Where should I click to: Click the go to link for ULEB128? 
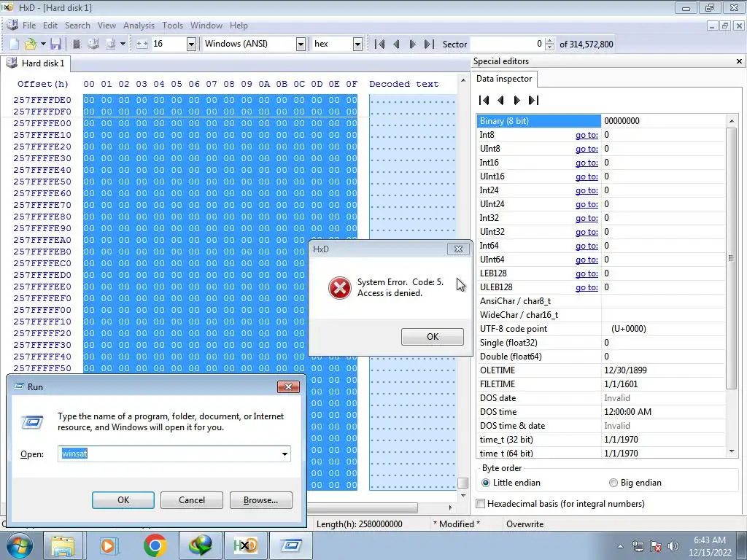point(587,287)
